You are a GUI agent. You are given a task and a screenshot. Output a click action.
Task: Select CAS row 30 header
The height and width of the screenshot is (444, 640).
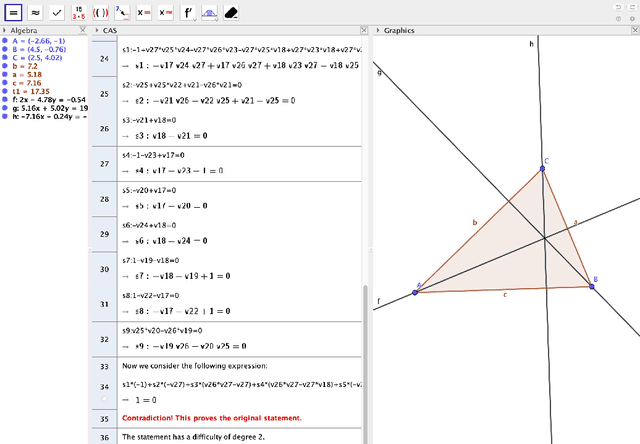103,269
